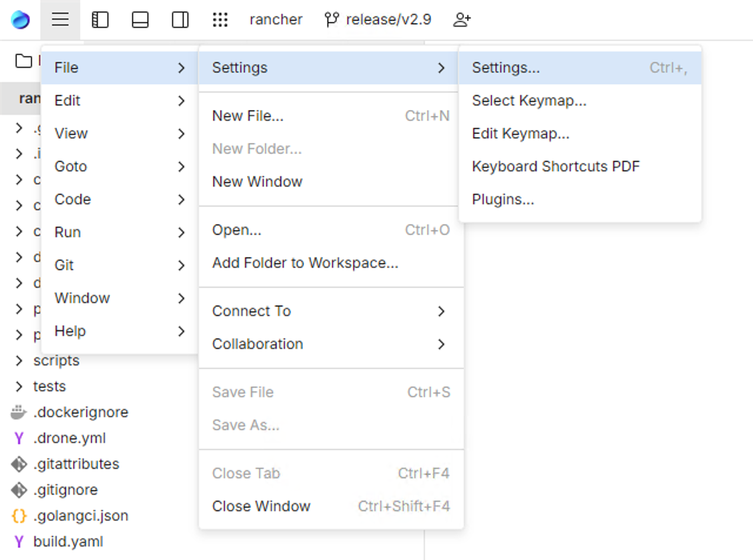This screenshot has height=560, width=753.
Task: Open the Keyboard Shortcuts PDF
Action: [x=555, y=166]
